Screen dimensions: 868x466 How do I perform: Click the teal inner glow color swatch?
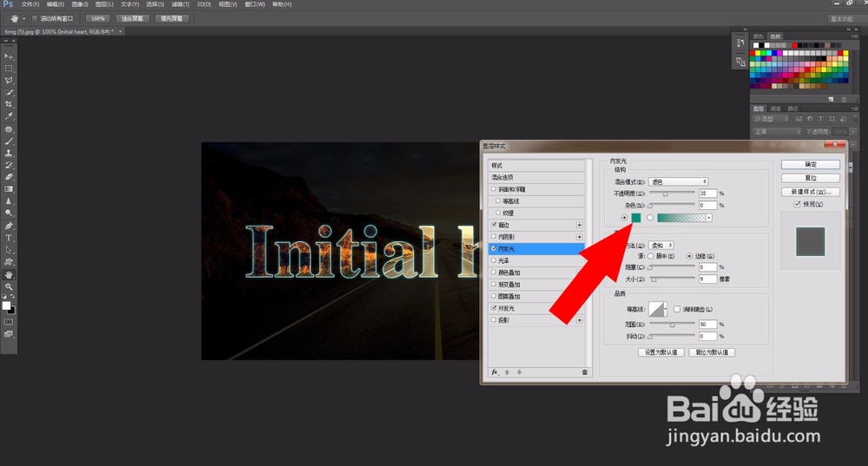click(x=636, y=218)
